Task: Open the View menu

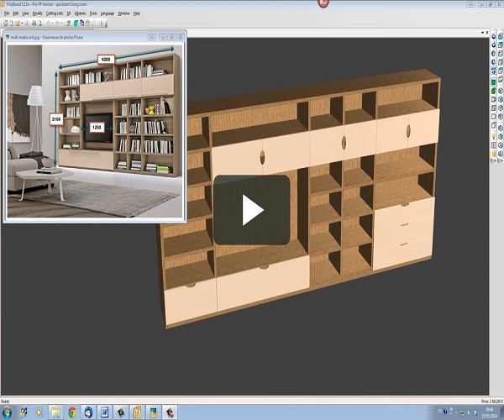Action: point(25,13)
